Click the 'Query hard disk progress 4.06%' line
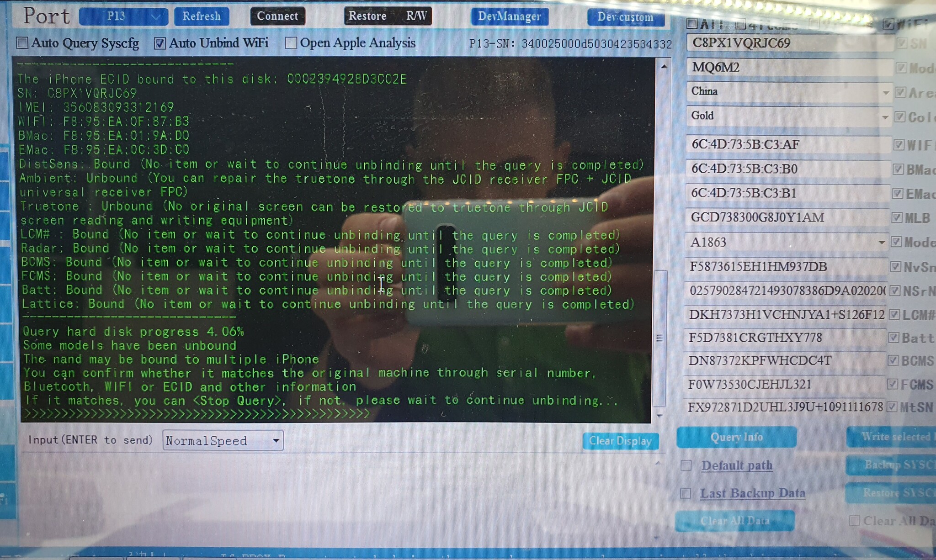Viewport: 936px width, 560px height. click(x=133, y=332)
